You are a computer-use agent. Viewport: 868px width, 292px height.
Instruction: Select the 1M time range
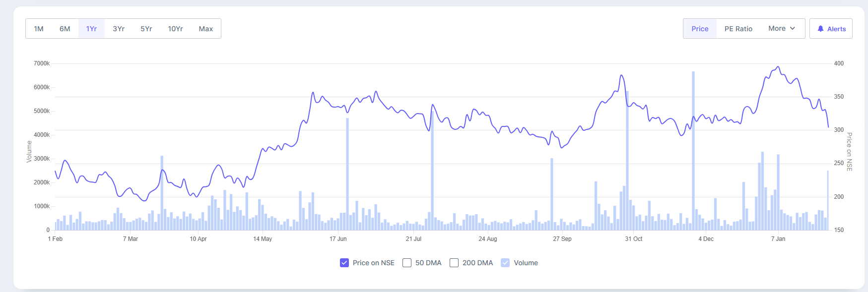39,29
